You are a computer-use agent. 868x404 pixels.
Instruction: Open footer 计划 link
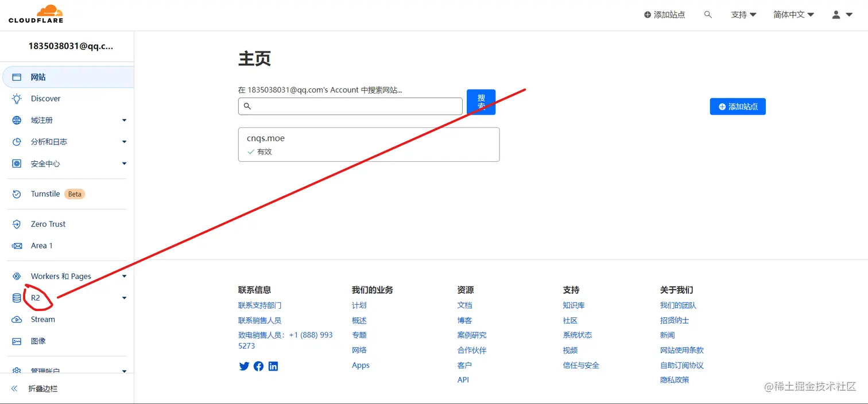[x=359, y=305]
